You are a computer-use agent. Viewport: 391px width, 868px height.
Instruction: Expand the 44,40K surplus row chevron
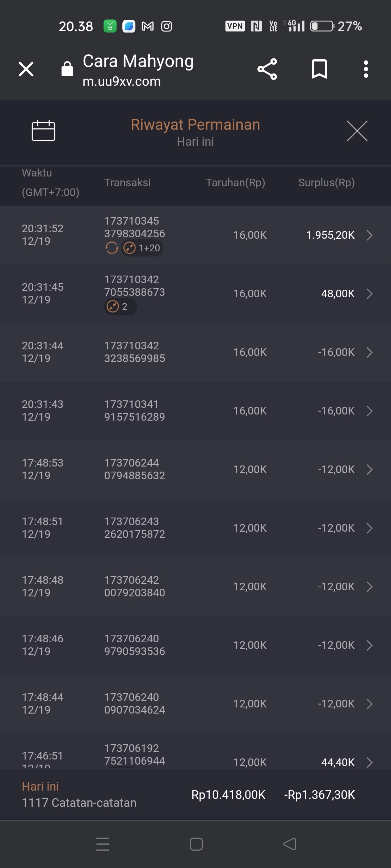[369, 762]
